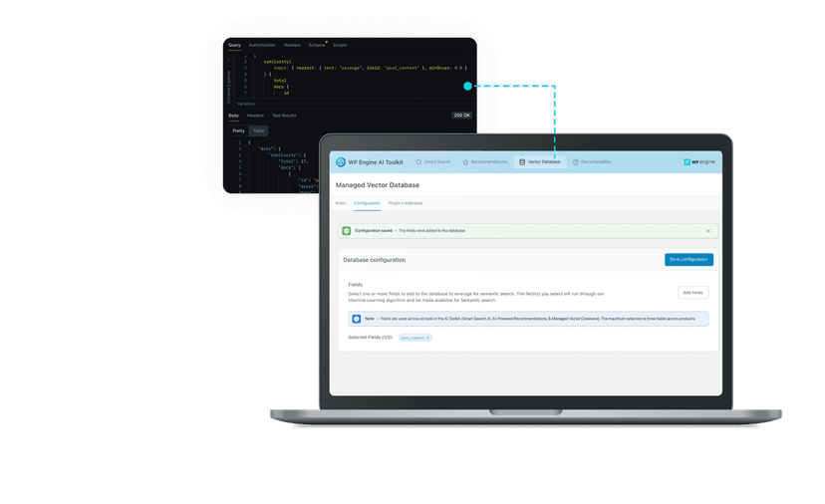Screen dimensions: 825x504
Task: Click the blue Note info icon
Action: [x=356, y=319]
